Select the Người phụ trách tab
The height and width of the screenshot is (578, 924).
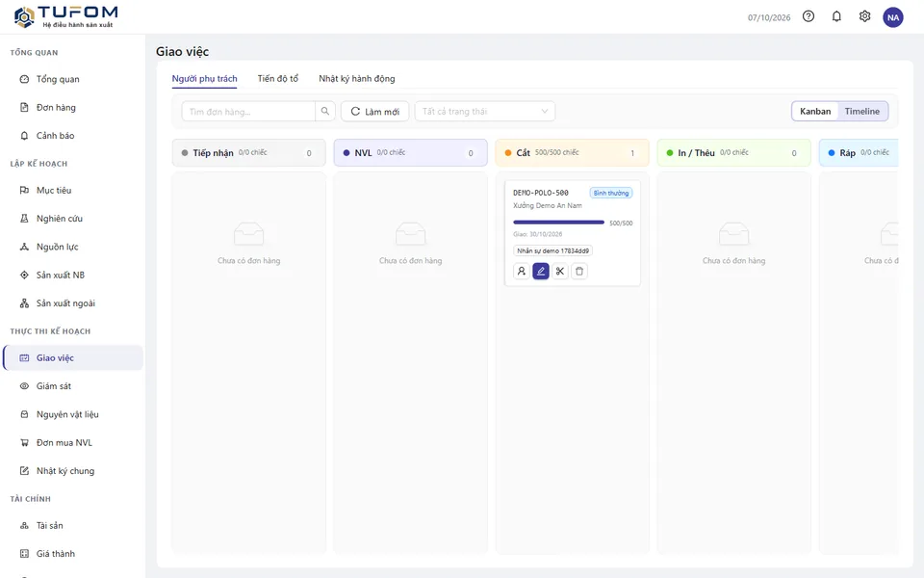(x=204, y=78)
